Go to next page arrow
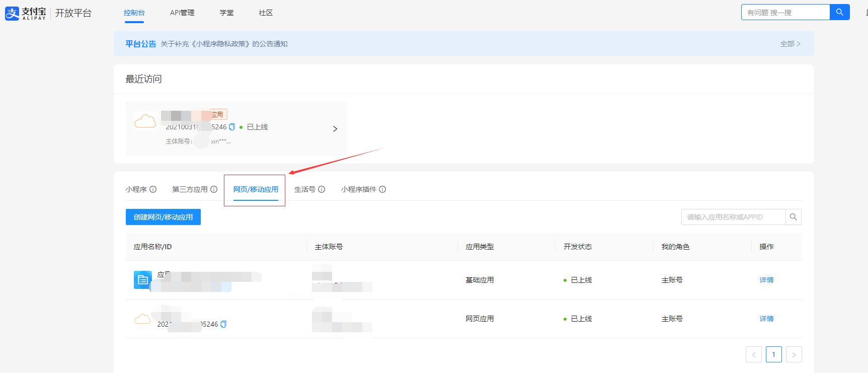The image size is (868, 373). (794, 354)
